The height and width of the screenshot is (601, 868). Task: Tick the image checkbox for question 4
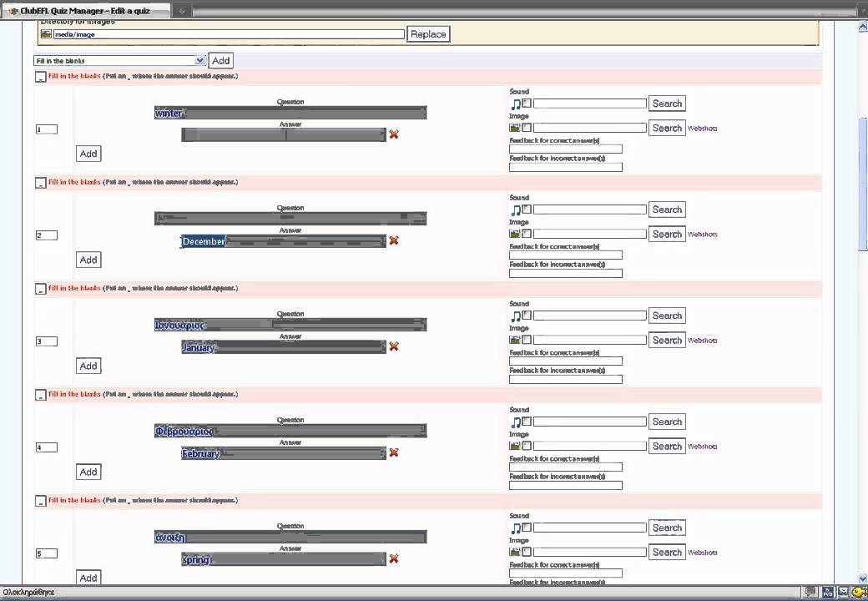(x=527, y=446)
